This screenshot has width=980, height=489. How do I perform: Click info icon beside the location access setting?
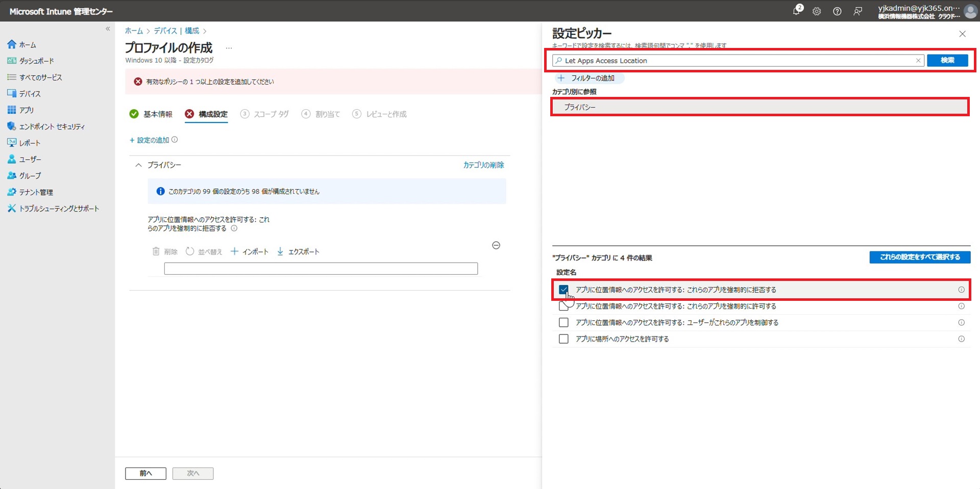234,228
